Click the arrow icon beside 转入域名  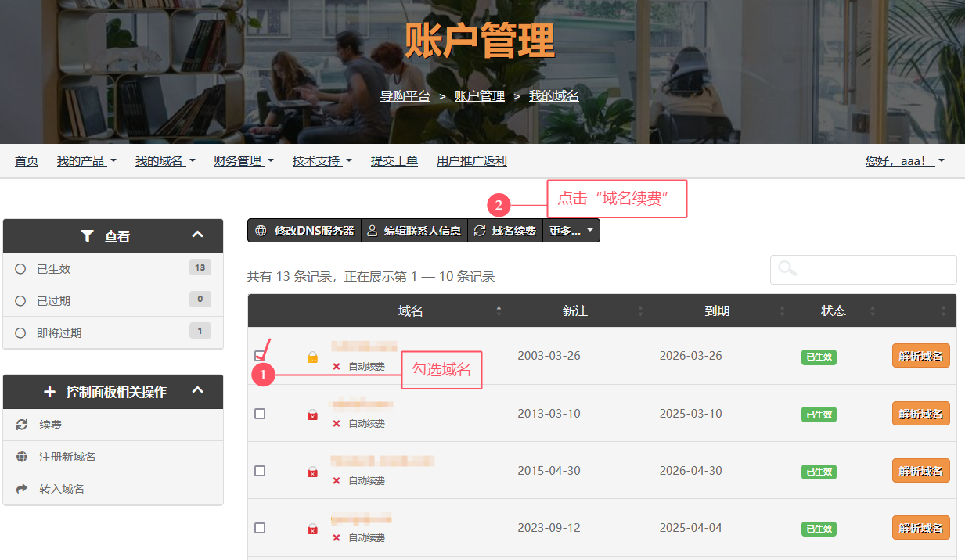(x=22, y=489)
